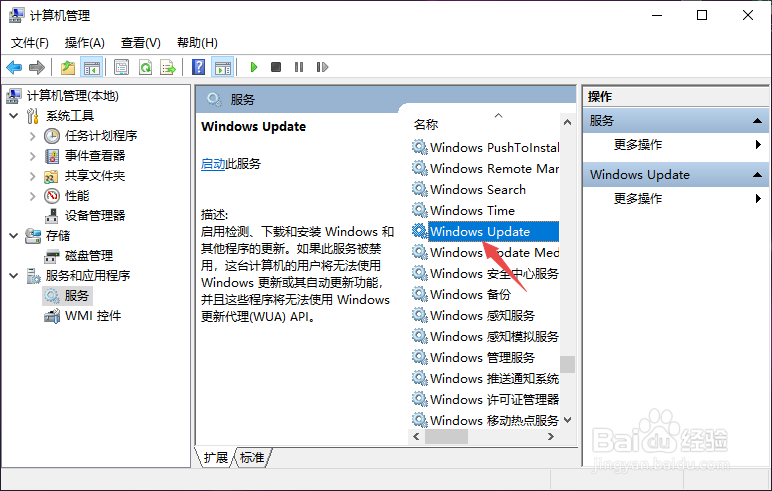The width and height of the screenshot is (772, 491).
Task: Click the vertical scrollbar thumb in services list
Action: tap(567, 364)
